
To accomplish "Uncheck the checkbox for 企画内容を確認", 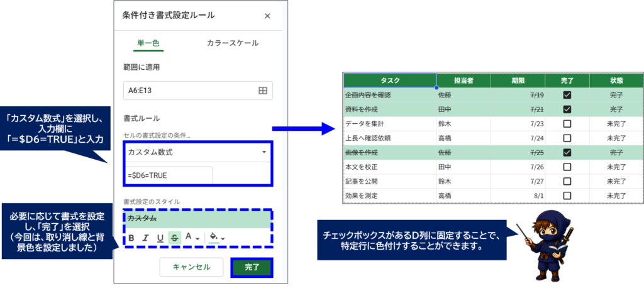I will click(567, 95).
